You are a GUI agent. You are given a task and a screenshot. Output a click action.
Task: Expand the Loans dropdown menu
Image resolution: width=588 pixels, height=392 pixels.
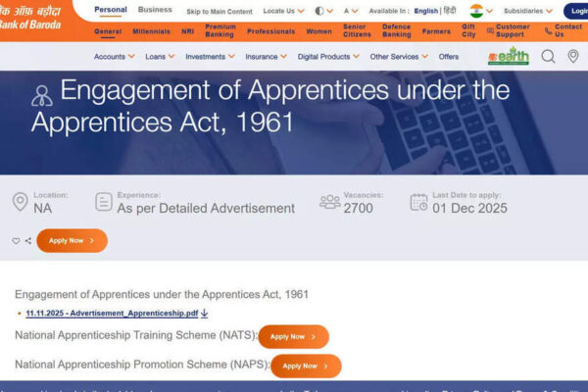(160, 57)
